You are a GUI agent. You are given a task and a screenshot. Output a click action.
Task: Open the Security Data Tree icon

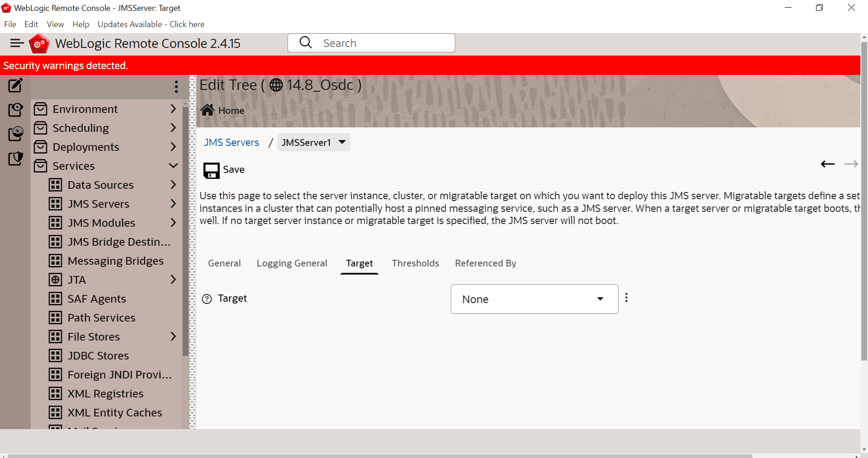(x=15, y=158)
